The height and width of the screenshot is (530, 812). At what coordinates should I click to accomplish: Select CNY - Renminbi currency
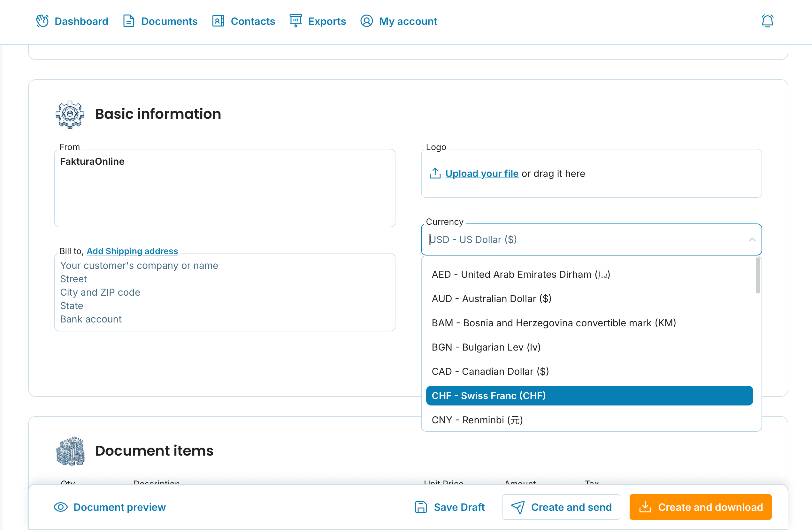point(589,420)
